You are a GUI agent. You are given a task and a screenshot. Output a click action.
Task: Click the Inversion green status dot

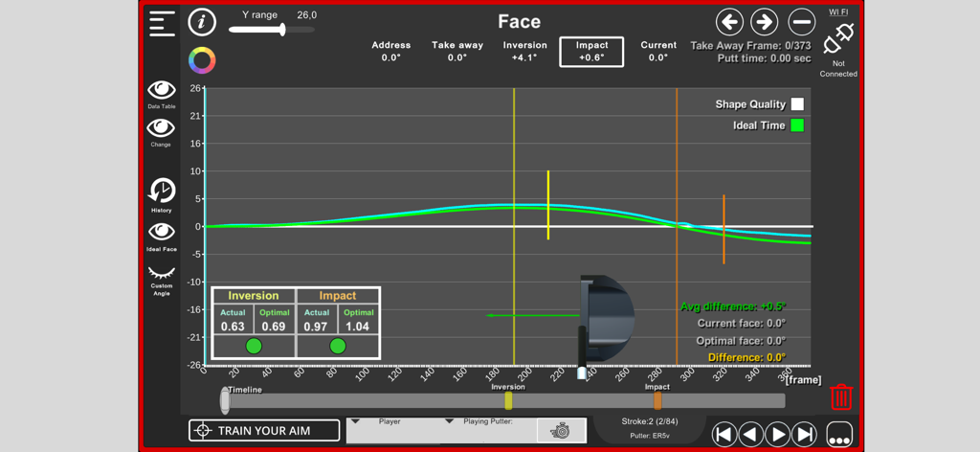[x=254, y=346]
